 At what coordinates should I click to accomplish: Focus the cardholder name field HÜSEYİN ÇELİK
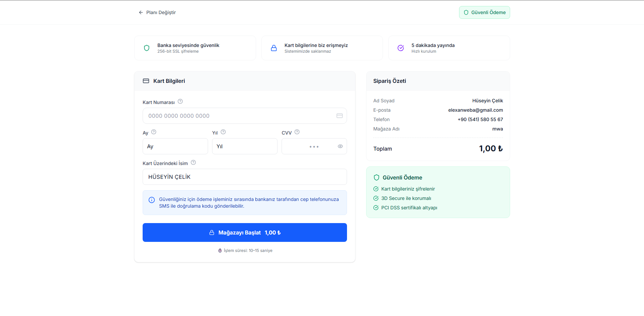[245, 177]
